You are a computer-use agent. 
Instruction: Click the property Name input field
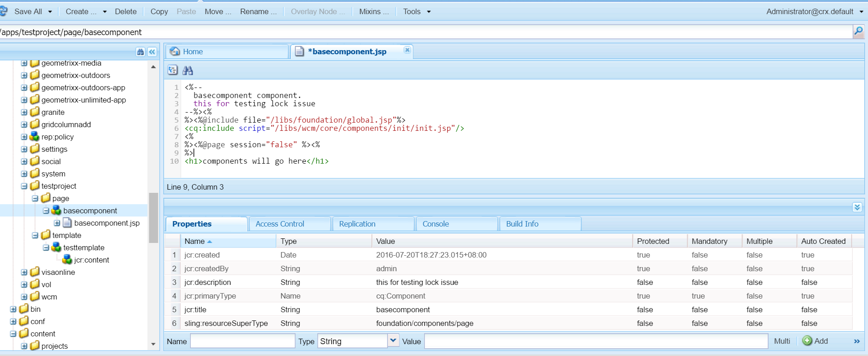[242, 341]
